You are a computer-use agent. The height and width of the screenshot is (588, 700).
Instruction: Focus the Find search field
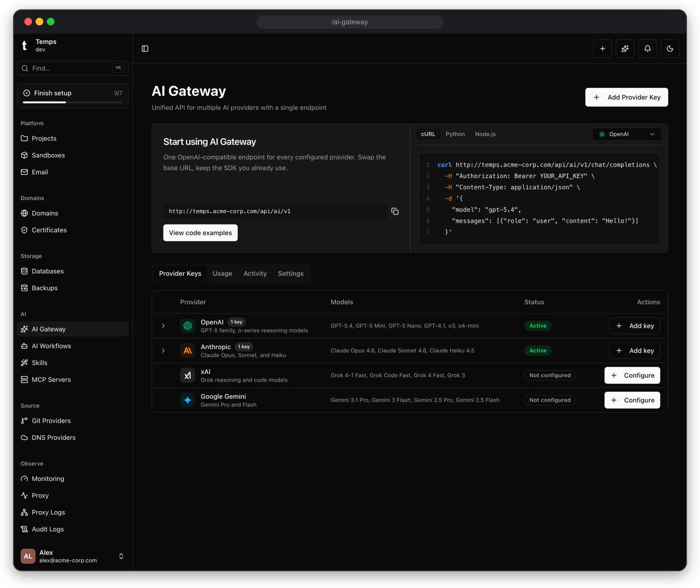pos(73,68)
